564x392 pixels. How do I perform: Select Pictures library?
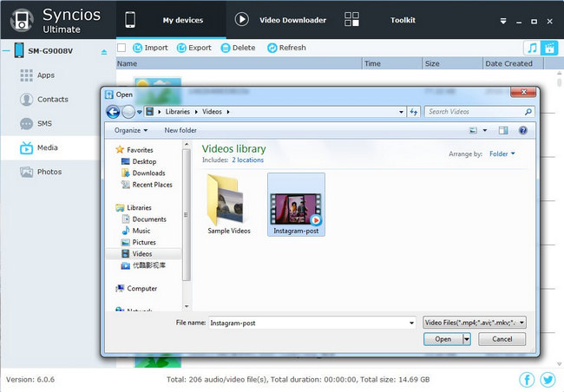point(144,242)
